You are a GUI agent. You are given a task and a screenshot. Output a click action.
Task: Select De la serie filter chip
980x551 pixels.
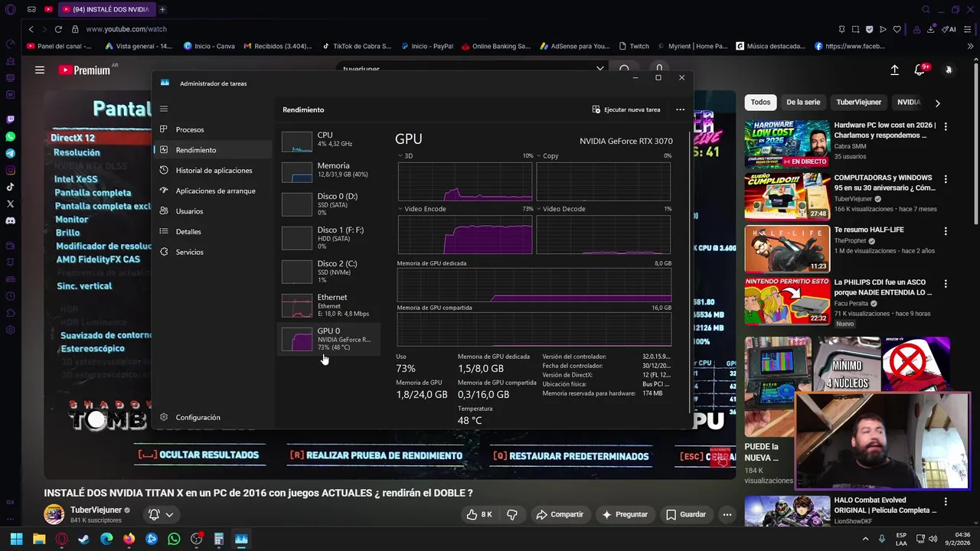coord(803,102)
